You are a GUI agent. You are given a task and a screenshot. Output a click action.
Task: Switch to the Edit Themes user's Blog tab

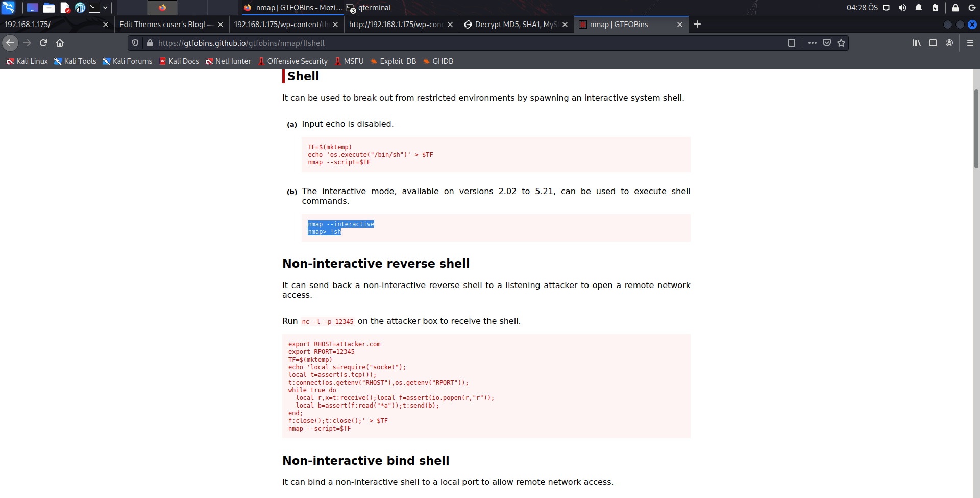click(x=171, y=25)
